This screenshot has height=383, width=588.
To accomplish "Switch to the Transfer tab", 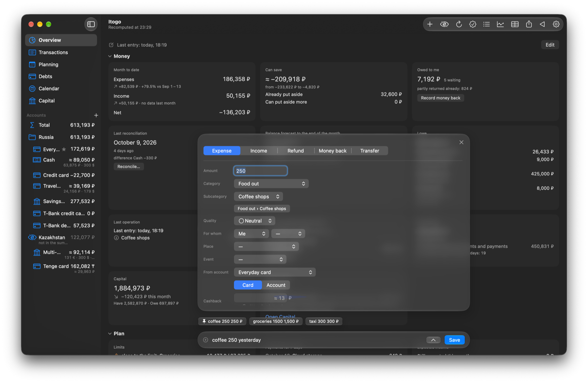I will [x=370, y=151].
